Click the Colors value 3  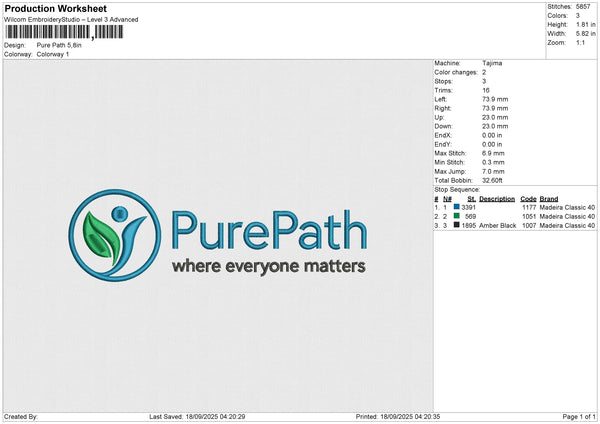coord(577,16)
